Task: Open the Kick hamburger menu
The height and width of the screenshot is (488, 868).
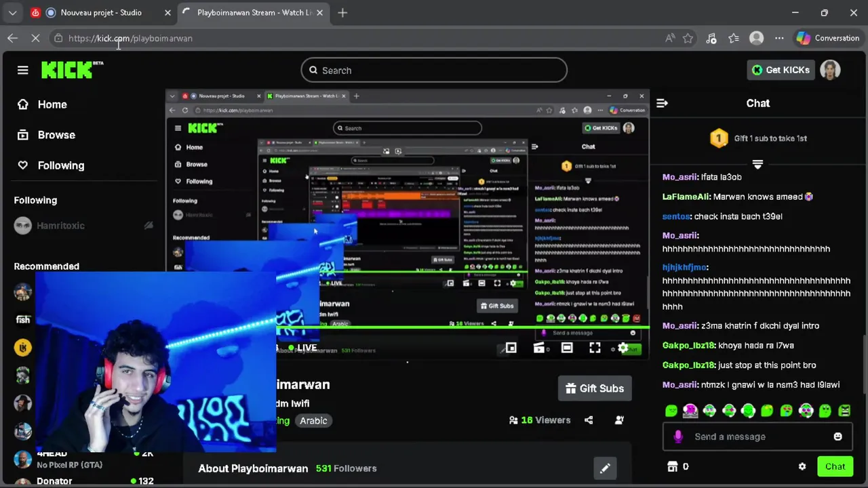Action: coord(22,70)
